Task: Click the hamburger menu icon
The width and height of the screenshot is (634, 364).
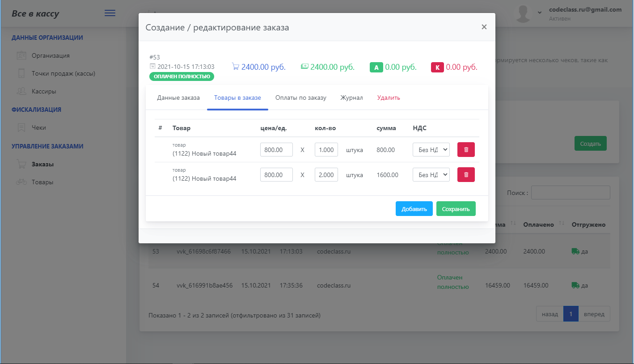Action: point(110,13)
